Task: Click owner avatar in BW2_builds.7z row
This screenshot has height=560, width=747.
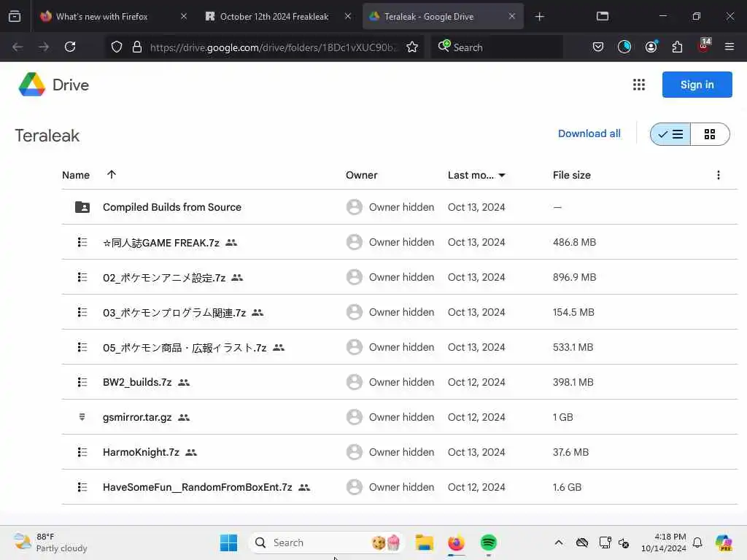Action: coord(354,382)
